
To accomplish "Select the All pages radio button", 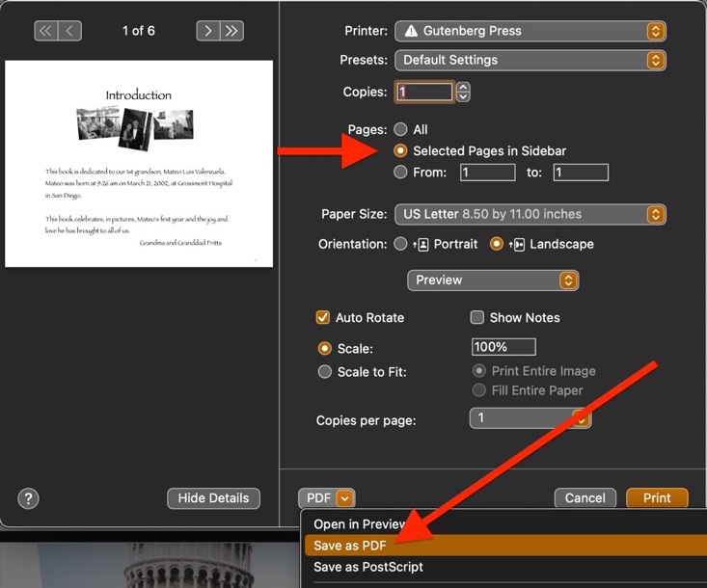I will coord(400,129).
